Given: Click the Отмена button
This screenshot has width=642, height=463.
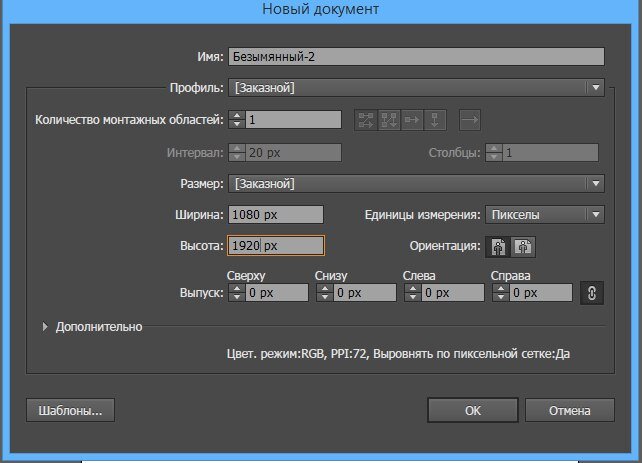Looking at the screenshot, I should coord(570,410).
